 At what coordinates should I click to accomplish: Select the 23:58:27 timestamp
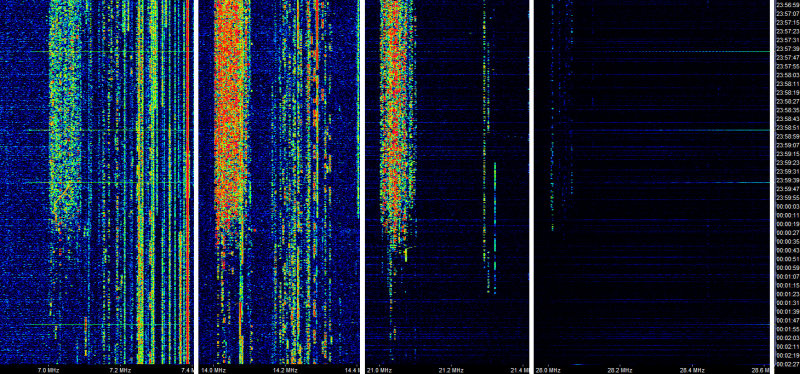(x=787, y=102)
